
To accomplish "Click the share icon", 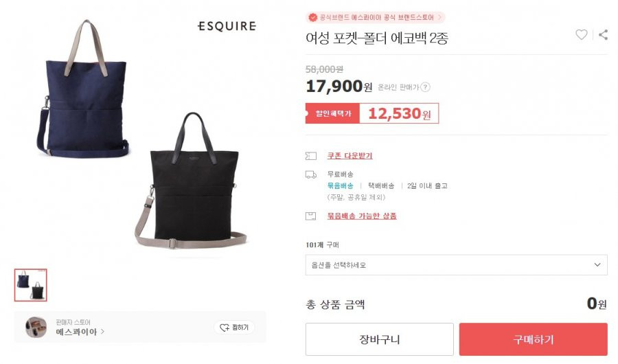I will pyautogui.click(x=603, y=35).
